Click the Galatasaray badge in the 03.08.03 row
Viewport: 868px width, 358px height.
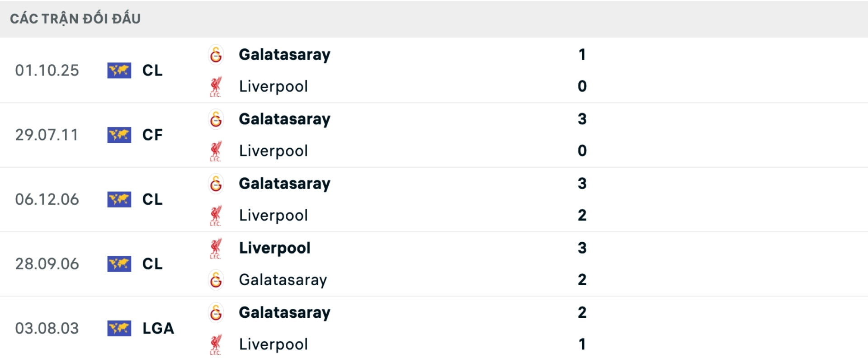click(216, 312)
